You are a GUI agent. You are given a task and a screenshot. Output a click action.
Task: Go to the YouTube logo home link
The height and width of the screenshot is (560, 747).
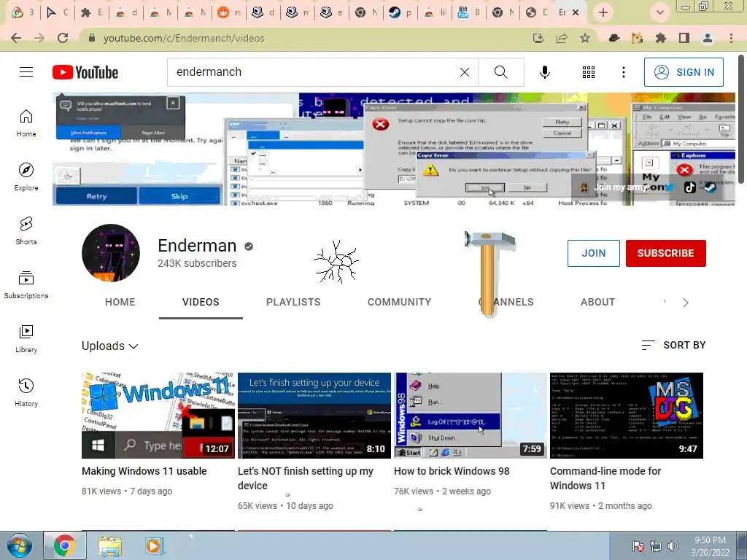[x=85, y=72]
